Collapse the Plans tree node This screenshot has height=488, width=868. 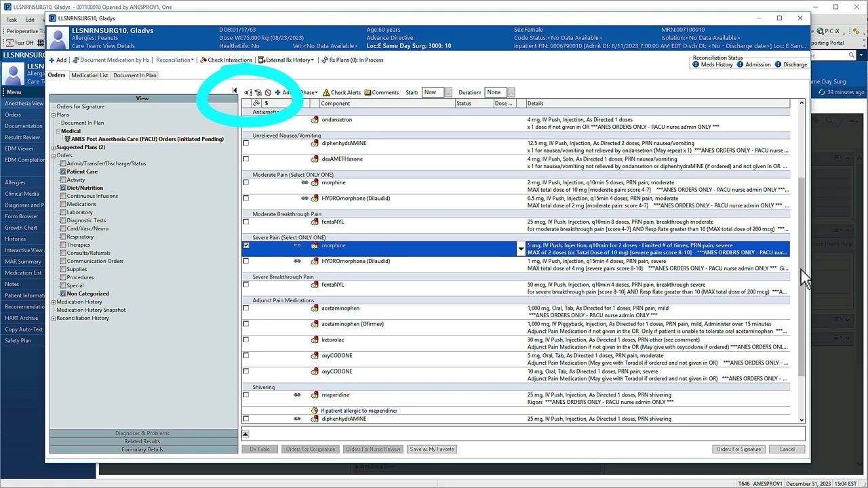[54, 115]
